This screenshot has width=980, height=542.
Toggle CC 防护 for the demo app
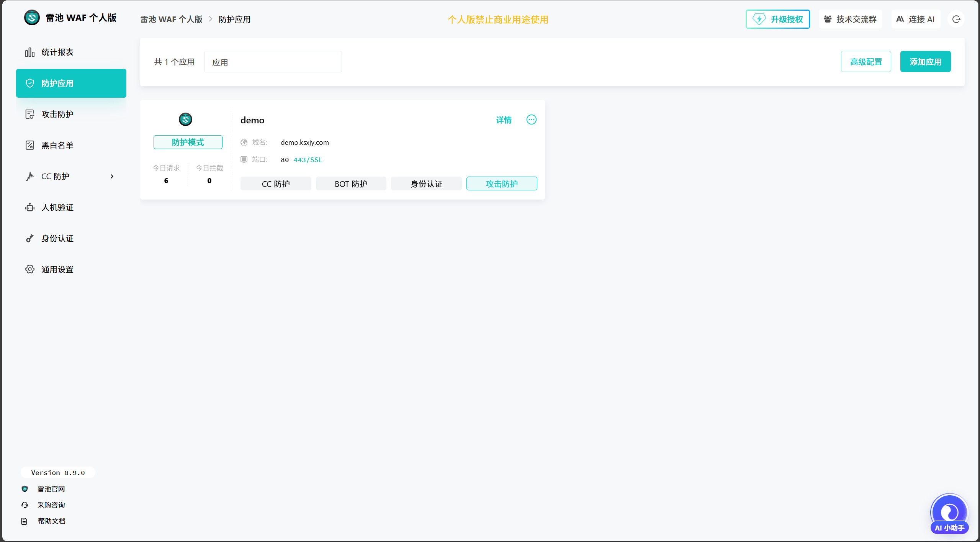tap(275, 183)
